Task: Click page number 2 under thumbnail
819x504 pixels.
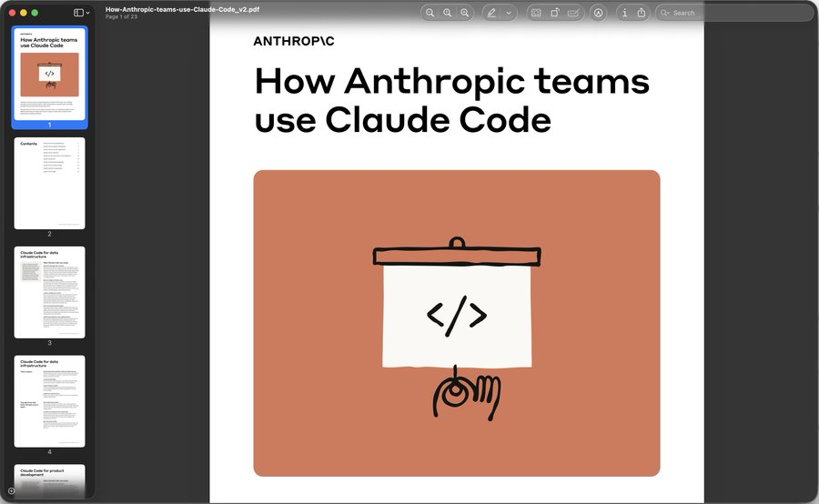Action: (50, 234)
